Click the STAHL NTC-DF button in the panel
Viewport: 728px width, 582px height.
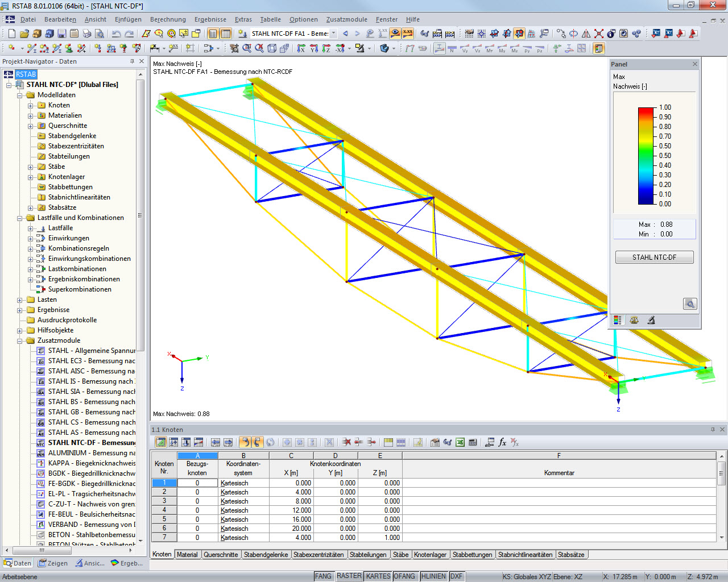click(654, 257)
